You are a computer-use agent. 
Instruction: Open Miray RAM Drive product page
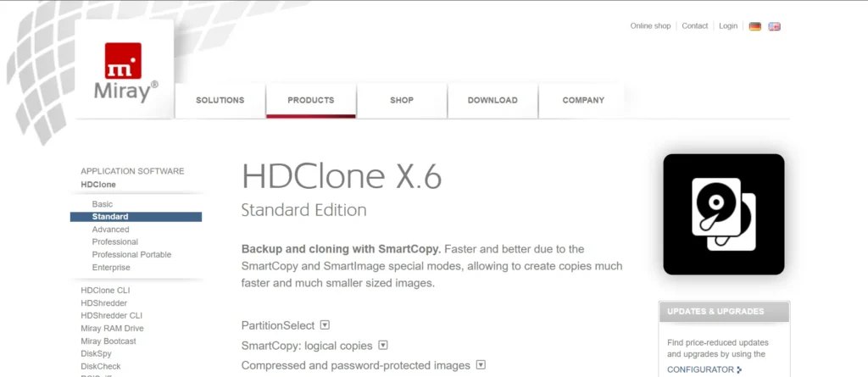112,328
